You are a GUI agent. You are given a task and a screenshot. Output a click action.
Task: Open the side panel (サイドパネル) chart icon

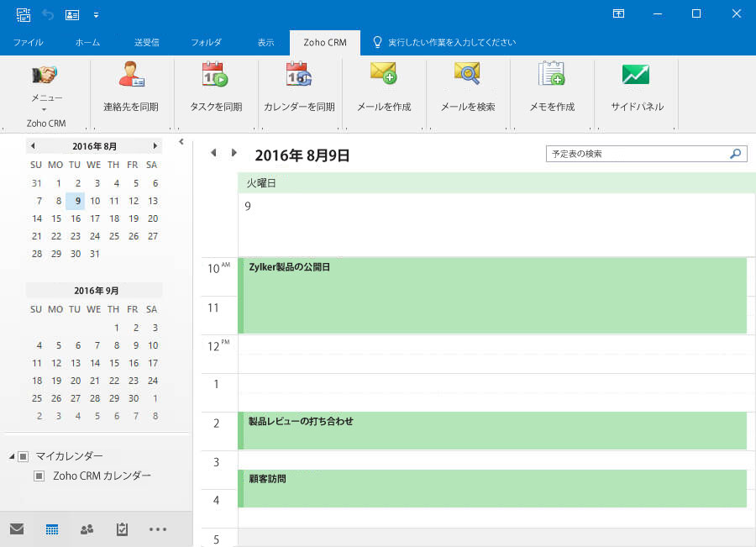pos(636,74)
